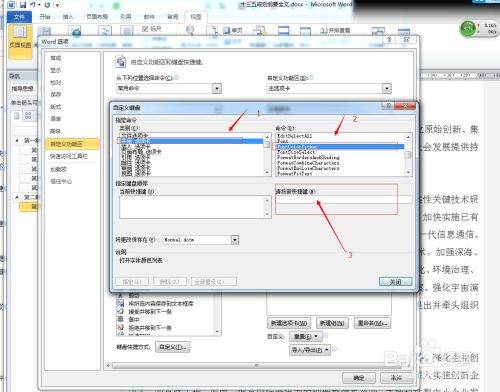Click the zoom magnifier icon in ribbon
The image size is (500, 392).
click(x=190, y=30)
